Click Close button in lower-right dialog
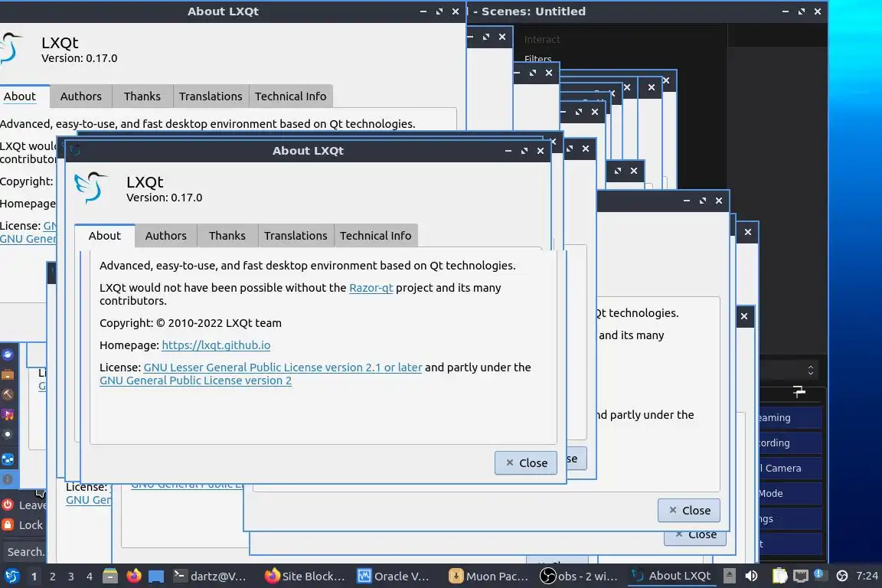 (689, 510)
